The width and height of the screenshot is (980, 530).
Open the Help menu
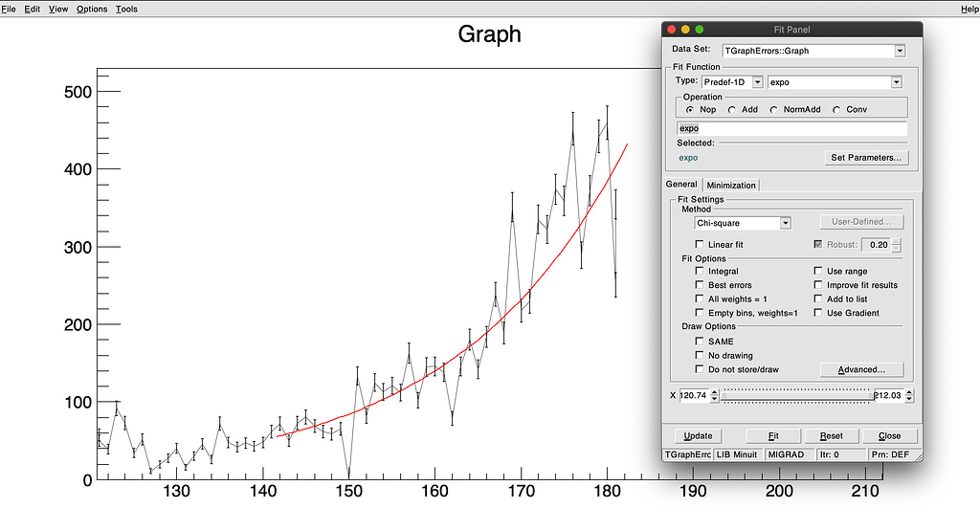[x=969, y=9]
